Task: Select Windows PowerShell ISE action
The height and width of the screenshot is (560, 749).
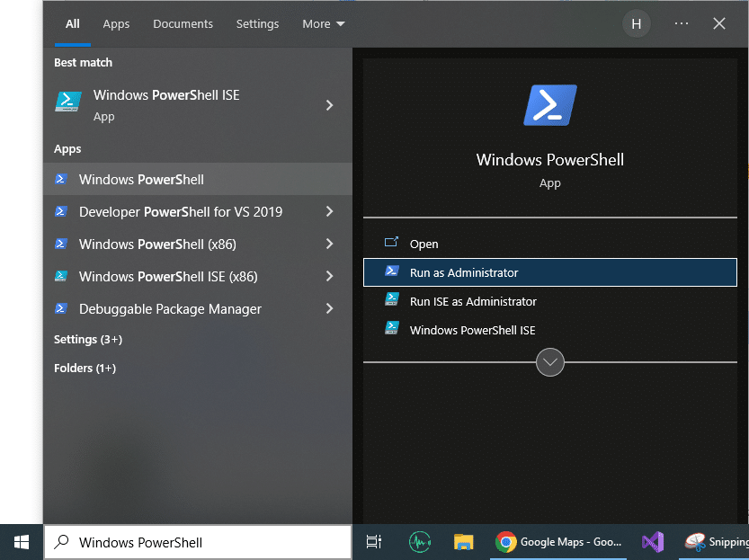Action: coord(549,330)
